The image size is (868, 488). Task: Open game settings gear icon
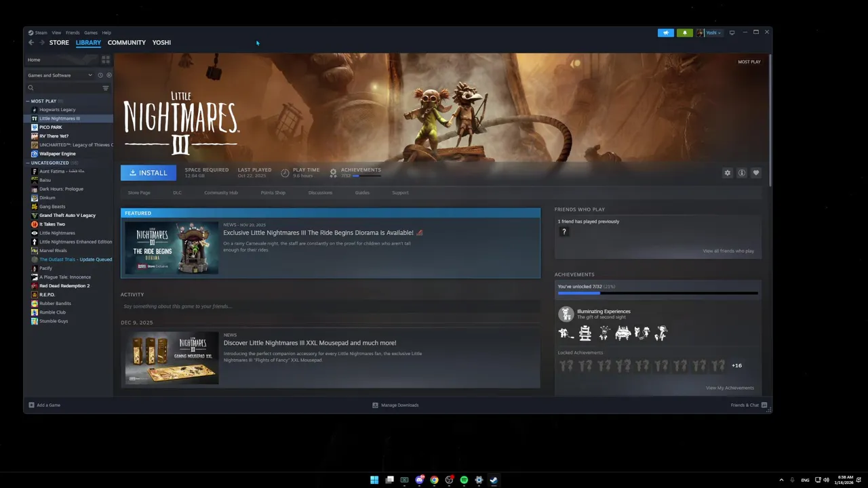tap(728, 173)
